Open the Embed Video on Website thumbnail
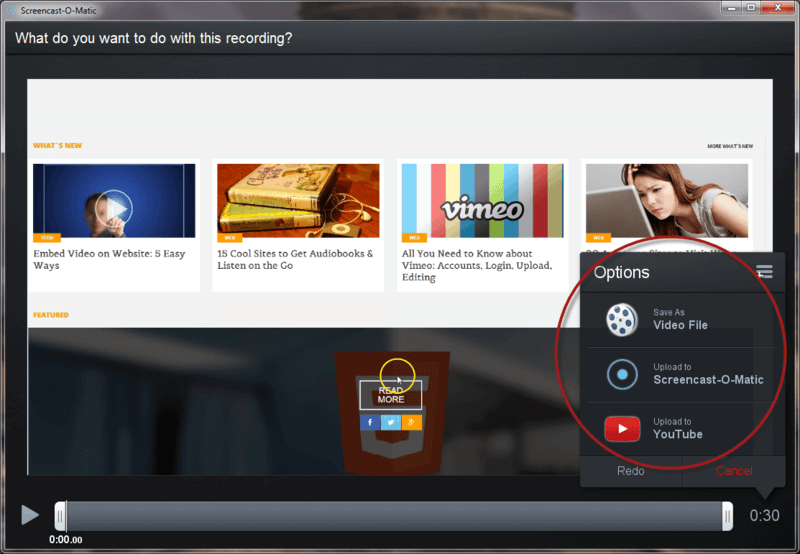The width and height of the screenshot is (800, 554). pos(114,200)
